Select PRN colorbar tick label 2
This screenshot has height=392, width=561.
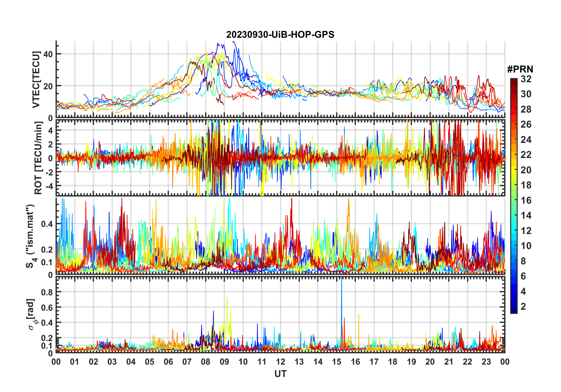click(x=523, y=307)
